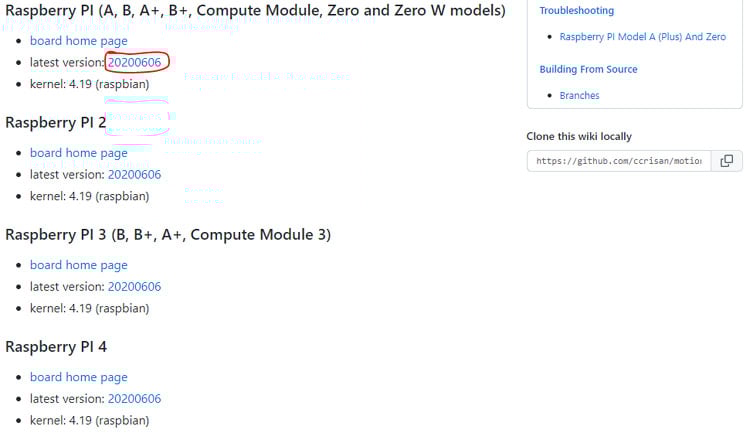The height and width of the screenshot is (433, 750).
Task: Click the 20200606 link under Raspberry PI 4
Action: pyautogui.click(x=134, y=398)
